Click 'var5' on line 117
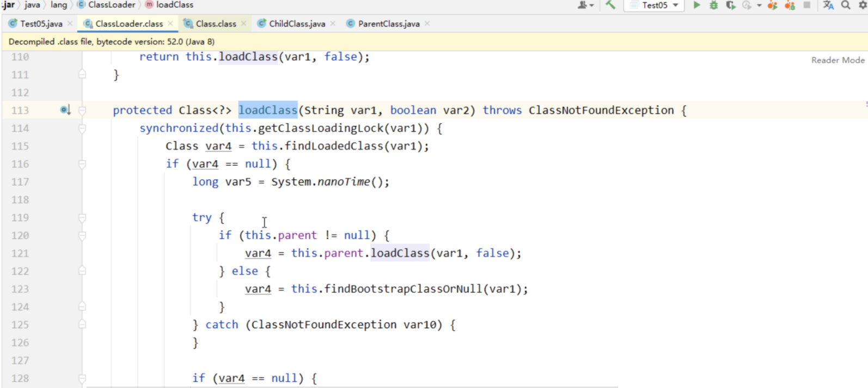Screen dimensions: 868x388 coord(238,182)
